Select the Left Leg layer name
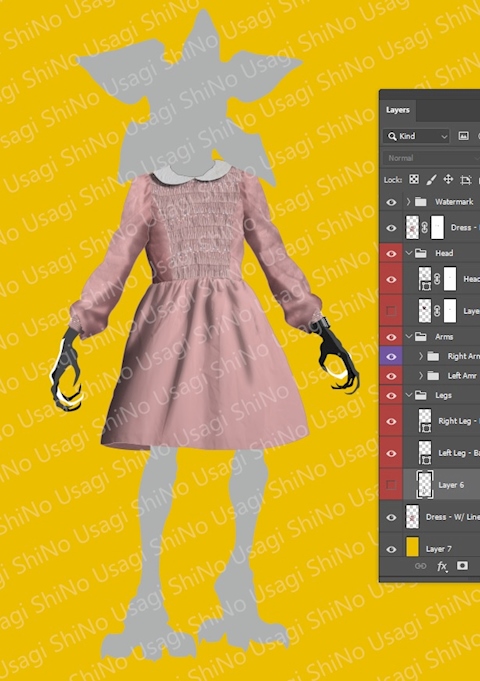This screenshot has height=681, width=480. click(x=459, y=453)
